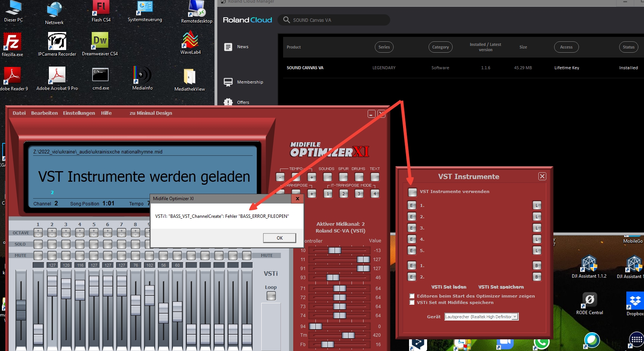
Task: Click the DRUMS button in Optimizer
Action: point(359,177)
